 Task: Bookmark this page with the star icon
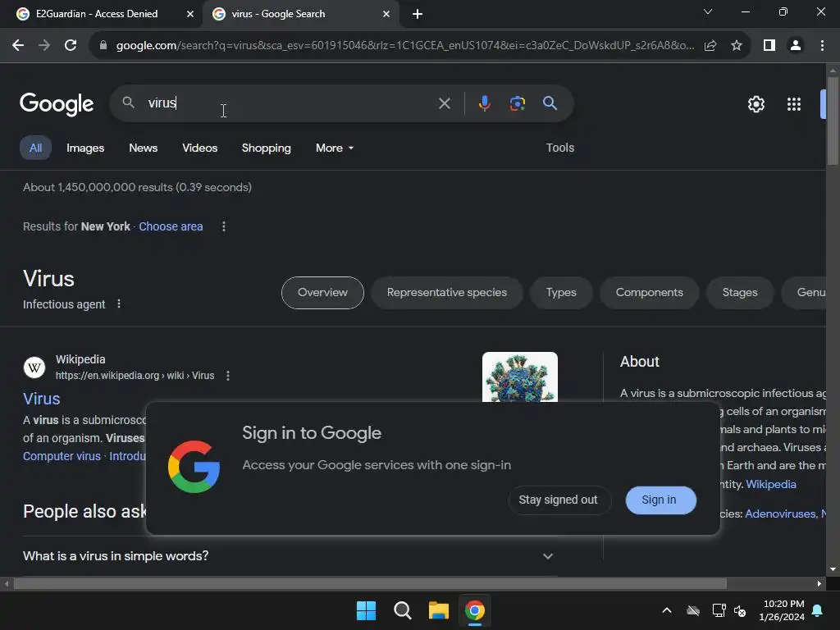coord(737,46)
